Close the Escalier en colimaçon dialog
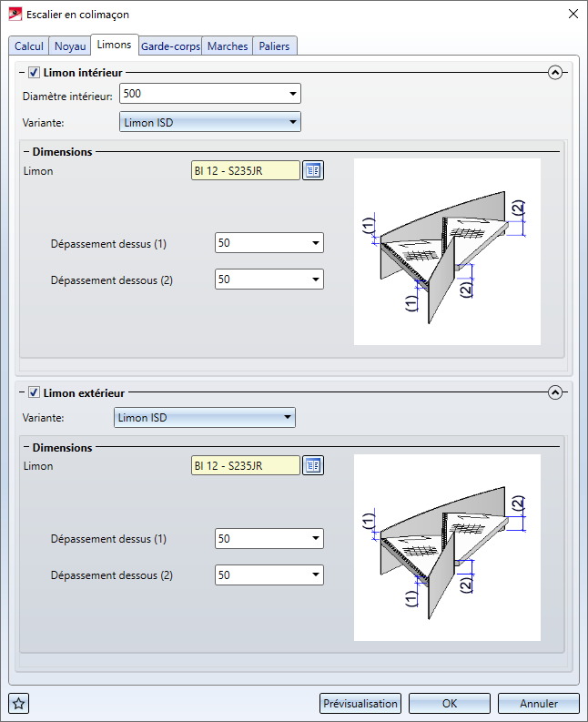The width and height of the screenshot is (588, 722). pyautogui.click(x=573, y=14)
